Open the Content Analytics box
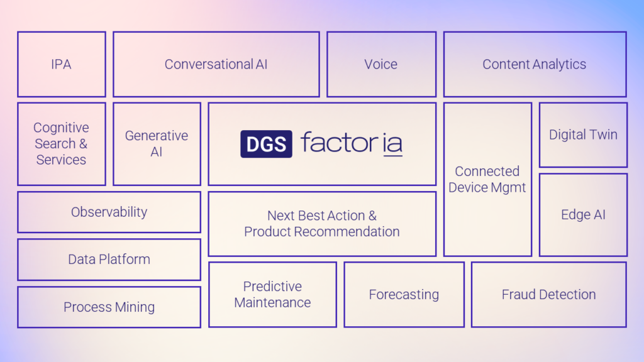Viewport: 644px width, 362px height. 535,65
